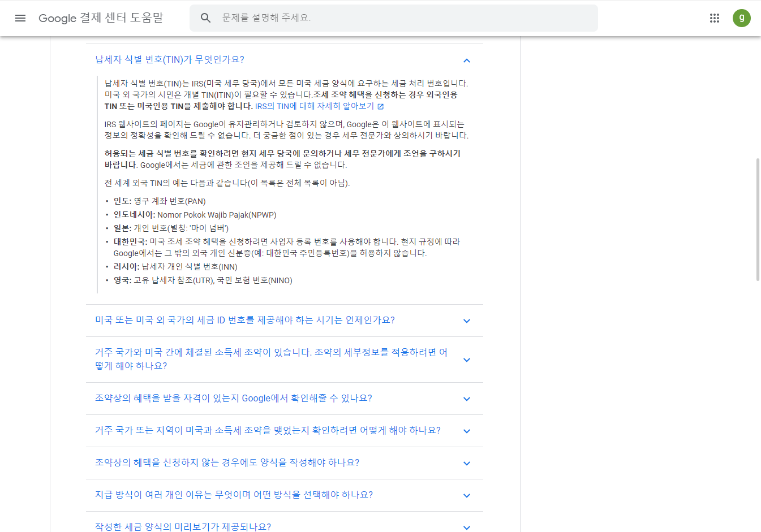Expand chevron for 소득세 조약을 맺었는지 확인
761x532 pixels.
467,431
